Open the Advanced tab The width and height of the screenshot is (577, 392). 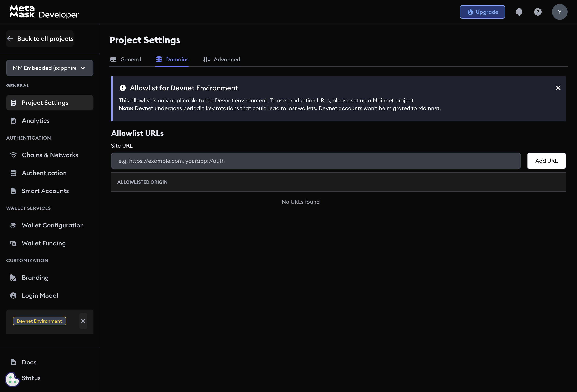coord(222,60)
